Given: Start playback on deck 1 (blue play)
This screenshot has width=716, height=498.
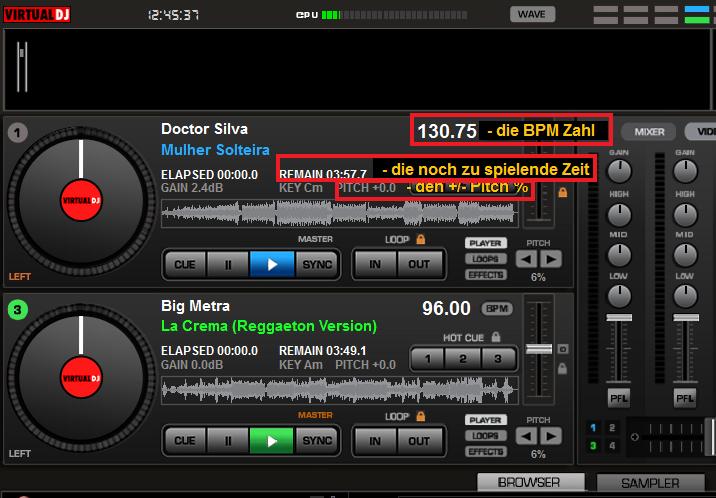Looking at the screenshot, I should [x=272, y=264].
